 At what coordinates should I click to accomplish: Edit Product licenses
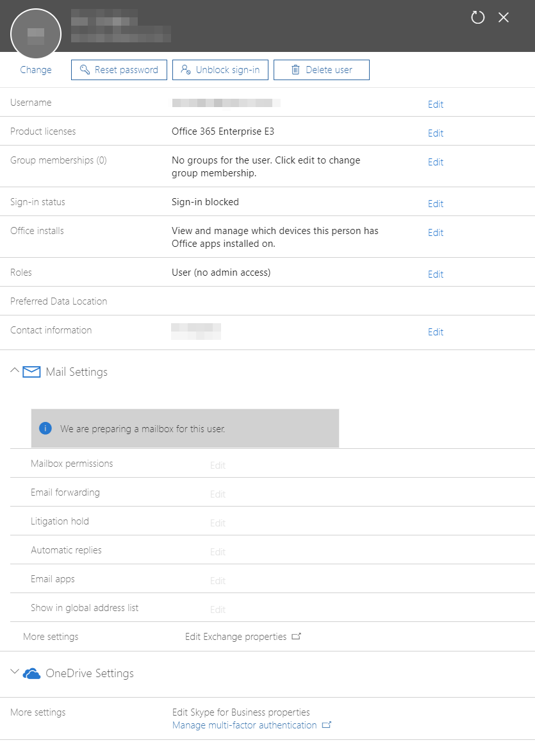coord(436,133)
